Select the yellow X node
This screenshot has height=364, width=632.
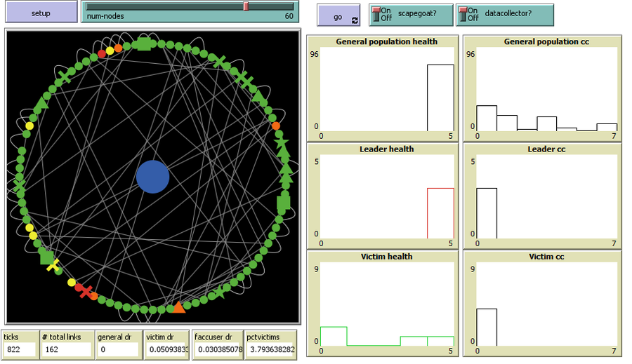tap(53, 265)
